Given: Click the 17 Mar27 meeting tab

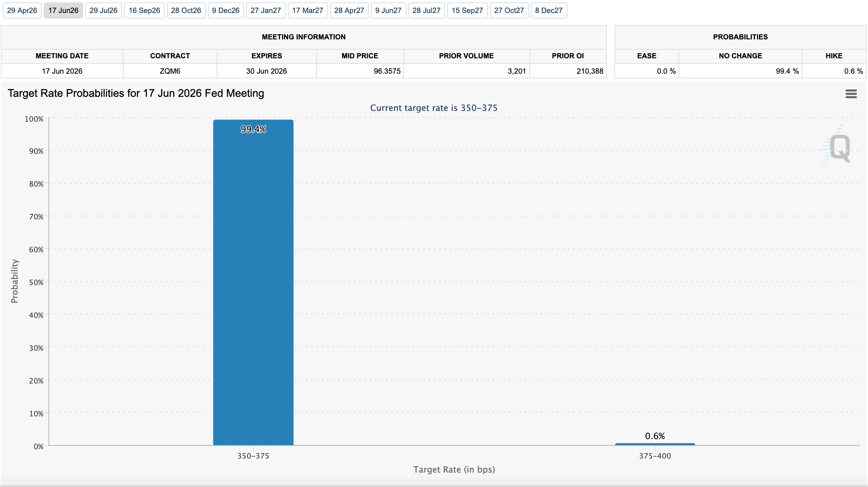Looking at the screenshot, I should pyautogui.click(x=307, y=11).
